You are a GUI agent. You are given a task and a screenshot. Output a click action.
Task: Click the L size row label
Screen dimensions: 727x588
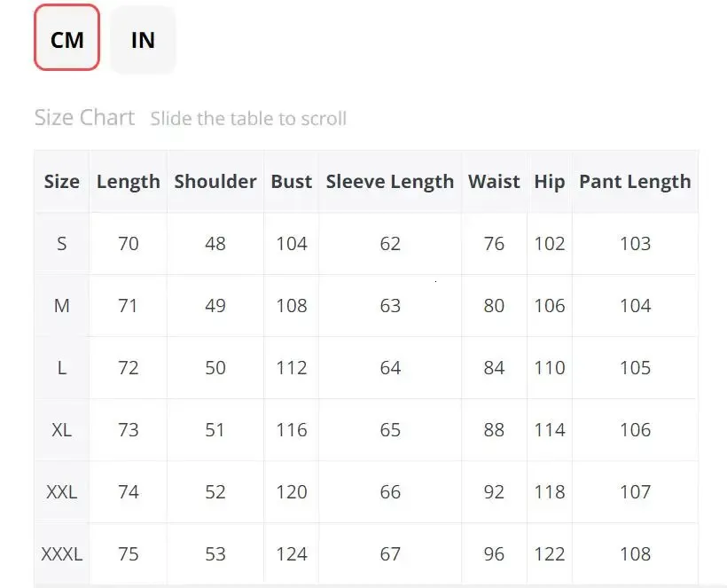pyautogui.click(x=62, y=368)
